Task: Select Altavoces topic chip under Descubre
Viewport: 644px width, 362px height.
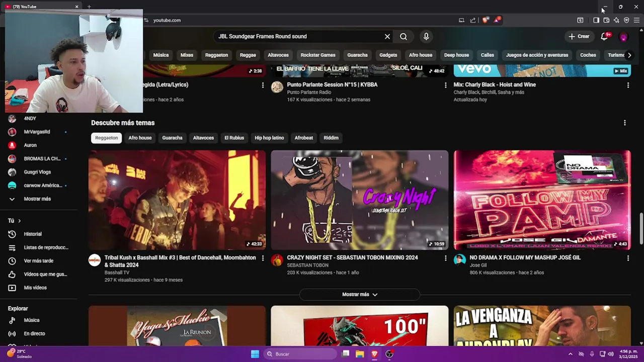Action: (x=203, y=138)
